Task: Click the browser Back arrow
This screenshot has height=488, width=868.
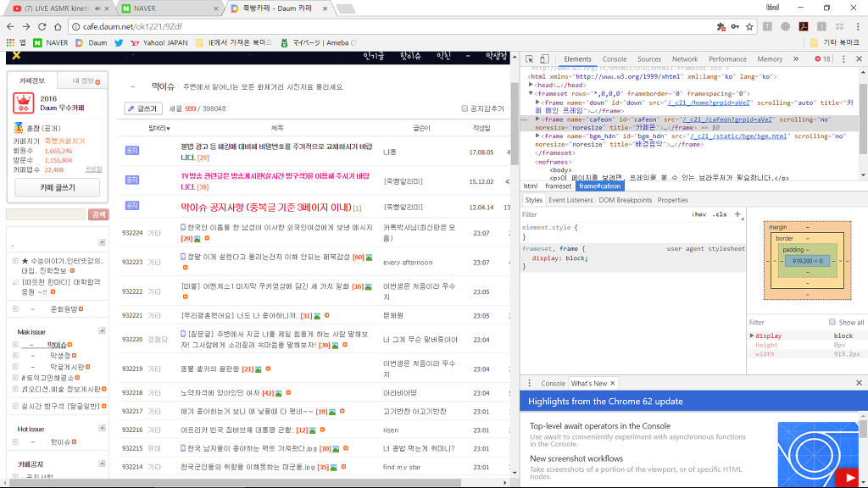Action: (10, 26)
